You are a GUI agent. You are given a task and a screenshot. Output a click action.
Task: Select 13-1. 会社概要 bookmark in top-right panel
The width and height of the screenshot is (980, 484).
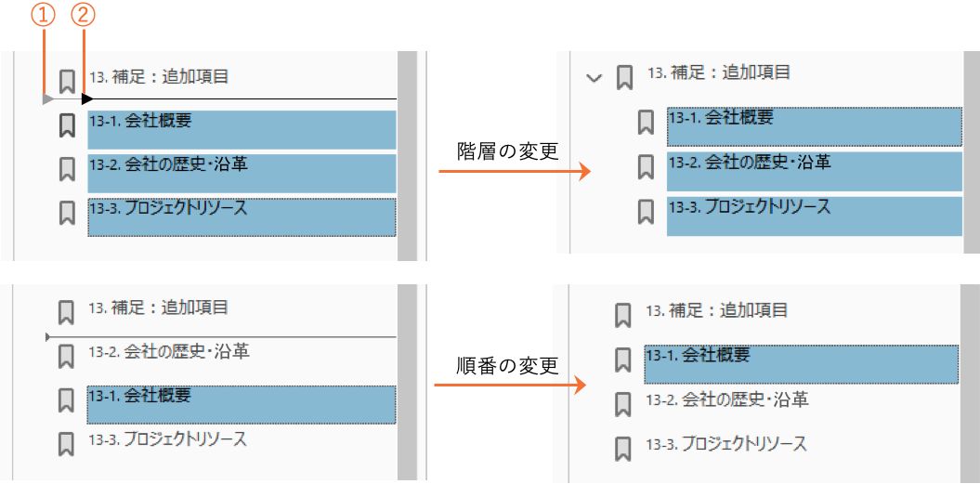pyautogui.click(x=814, y=126)
